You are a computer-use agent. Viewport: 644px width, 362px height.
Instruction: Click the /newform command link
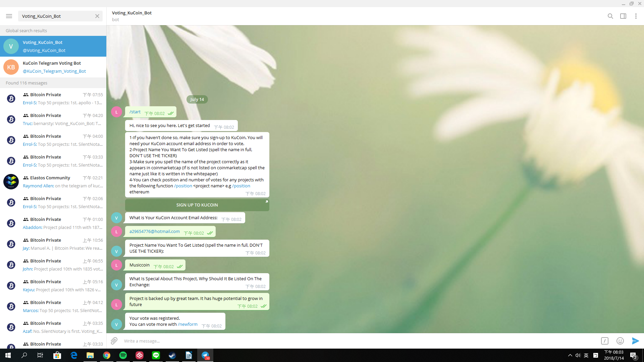coord(187,324)
